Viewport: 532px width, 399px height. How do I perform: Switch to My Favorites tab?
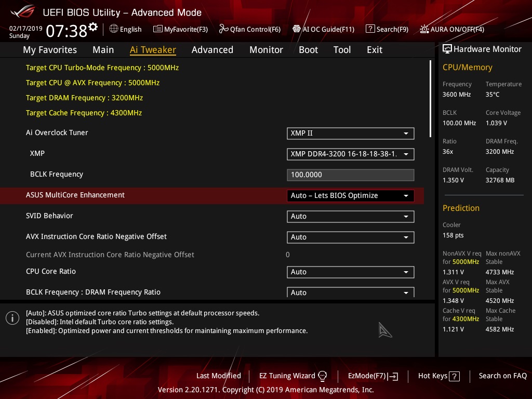(x=50, y=50)
